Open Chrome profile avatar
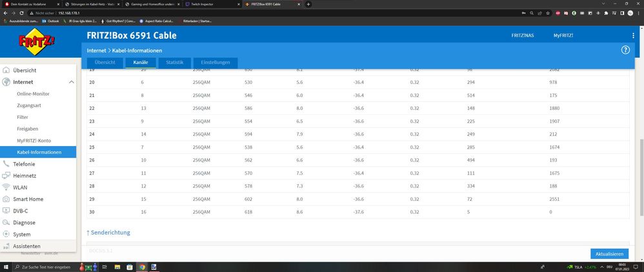The height and width of the screenshot is (272, 644). [x=630, y=13]
